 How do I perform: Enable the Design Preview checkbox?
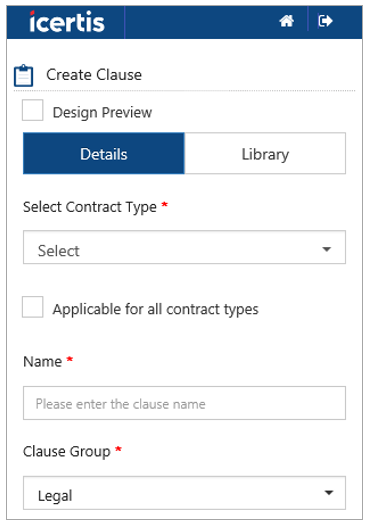(33, 110)
